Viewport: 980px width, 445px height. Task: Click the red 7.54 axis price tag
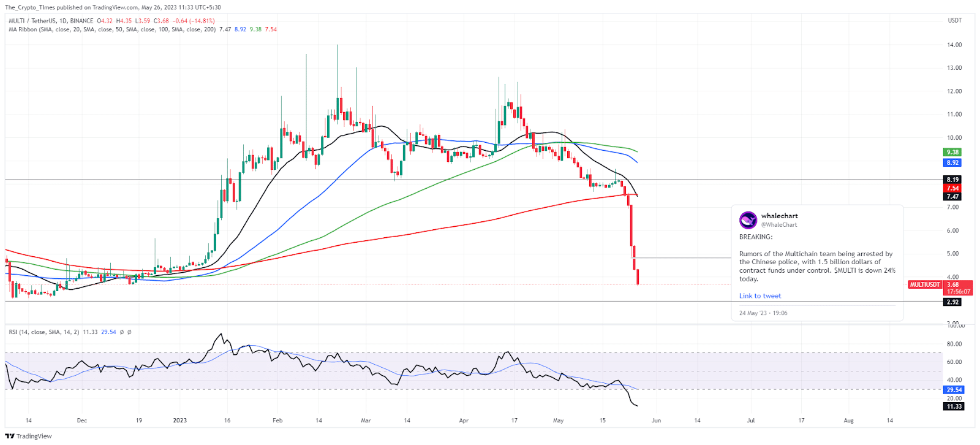pyautogui.click(x=953, y=189)
